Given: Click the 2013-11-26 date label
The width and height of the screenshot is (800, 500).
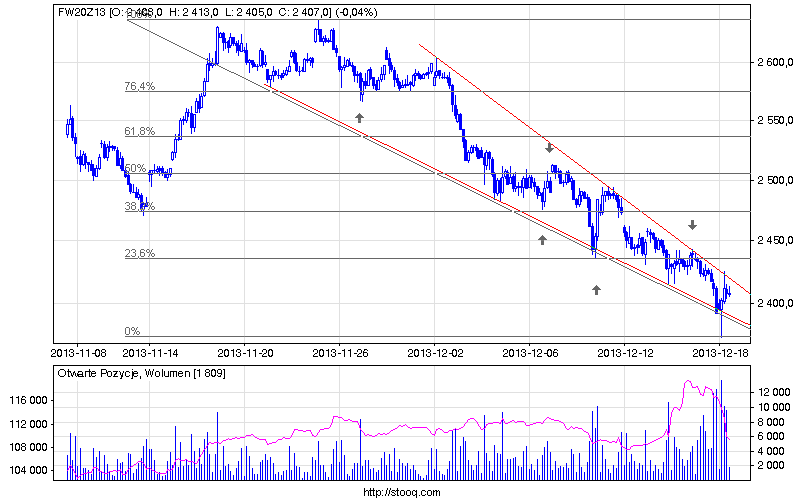Looking at the screenshot, I should [340, 353].
